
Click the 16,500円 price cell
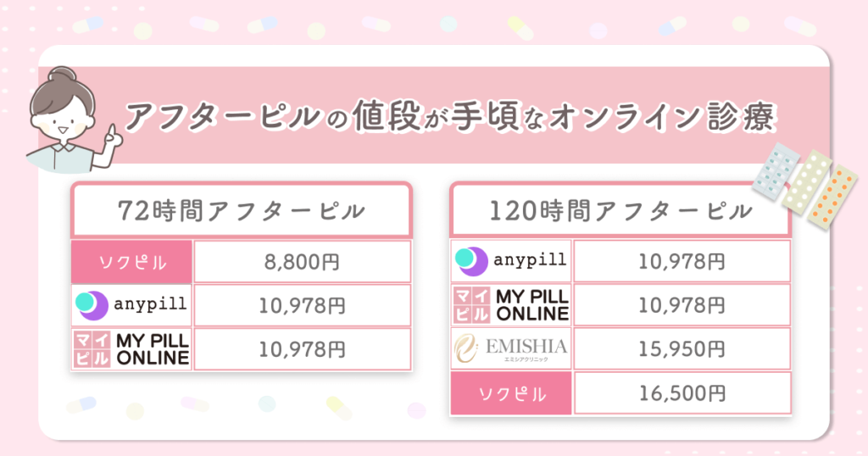[x=682, y=393]
